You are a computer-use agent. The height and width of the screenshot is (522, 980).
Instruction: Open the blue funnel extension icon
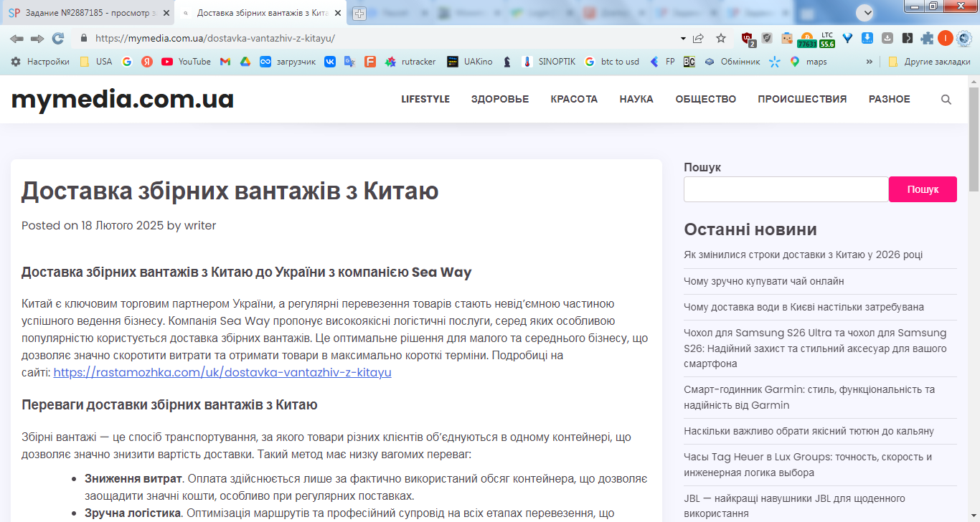pos(847,39)
